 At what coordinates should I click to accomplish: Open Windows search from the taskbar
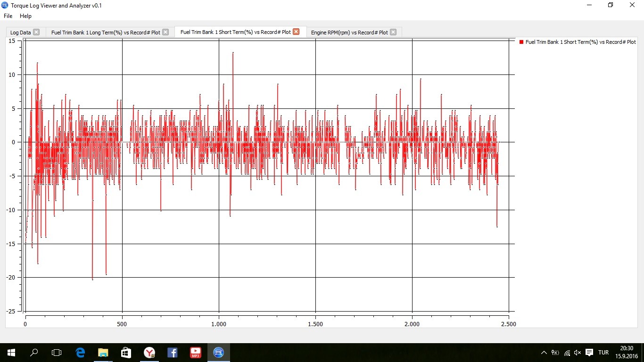click(34, 353)
